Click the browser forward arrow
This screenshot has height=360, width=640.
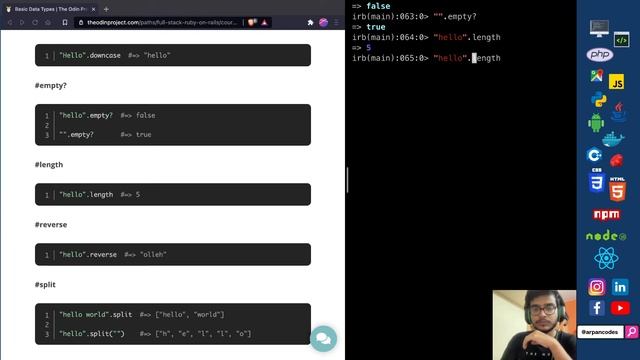tap(22, 22)
